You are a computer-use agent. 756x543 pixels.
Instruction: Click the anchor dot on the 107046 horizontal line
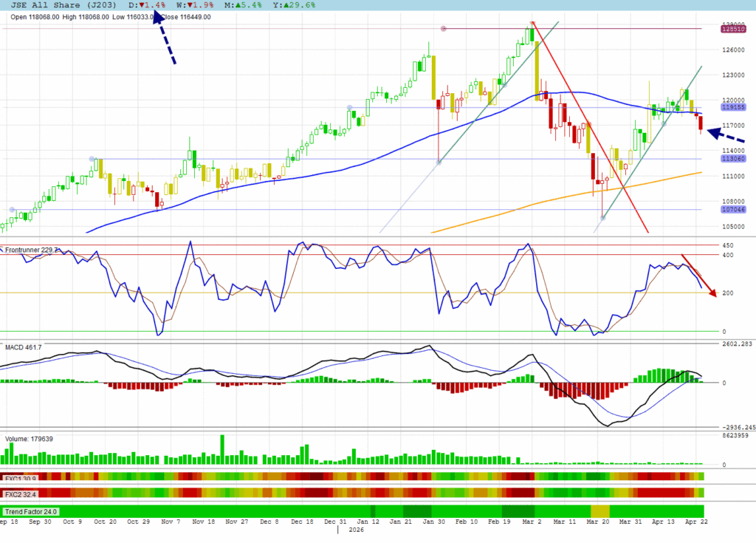click(12, 209)
